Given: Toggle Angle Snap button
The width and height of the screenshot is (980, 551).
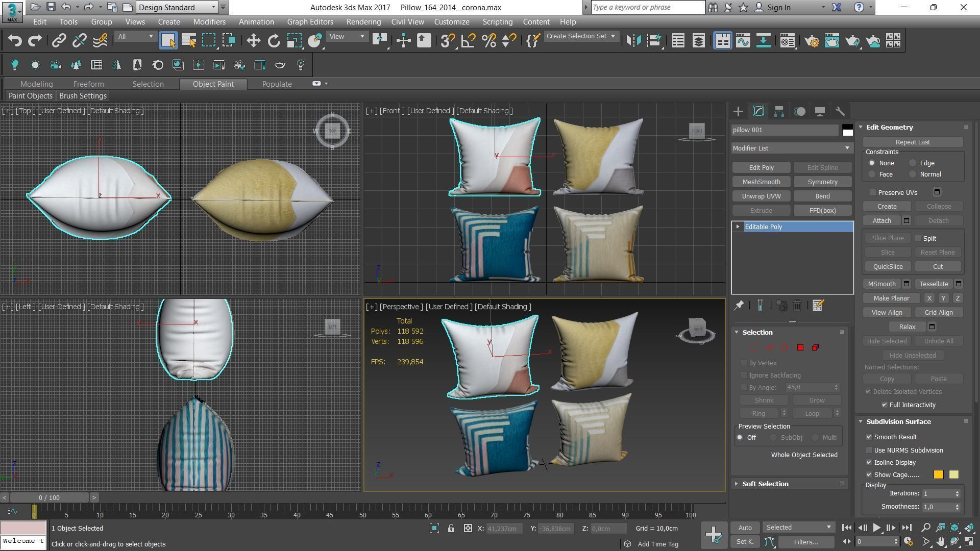Looking at the screenshot, I should (x=468, y=41).
